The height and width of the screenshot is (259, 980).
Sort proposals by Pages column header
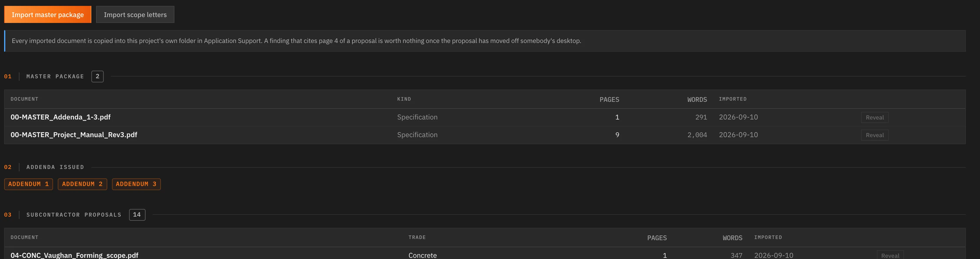(657, 238)
